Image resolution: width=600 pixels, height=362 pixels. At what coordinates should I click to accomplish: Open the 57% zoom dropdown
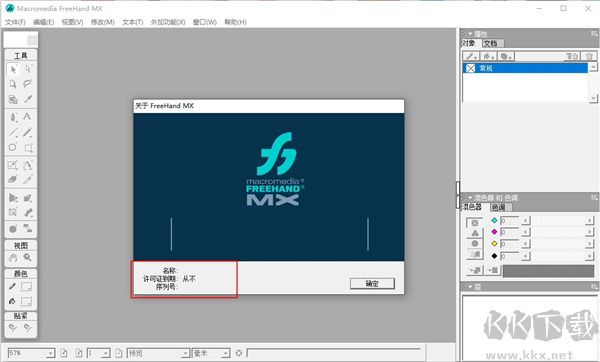[x=51, y=353]
